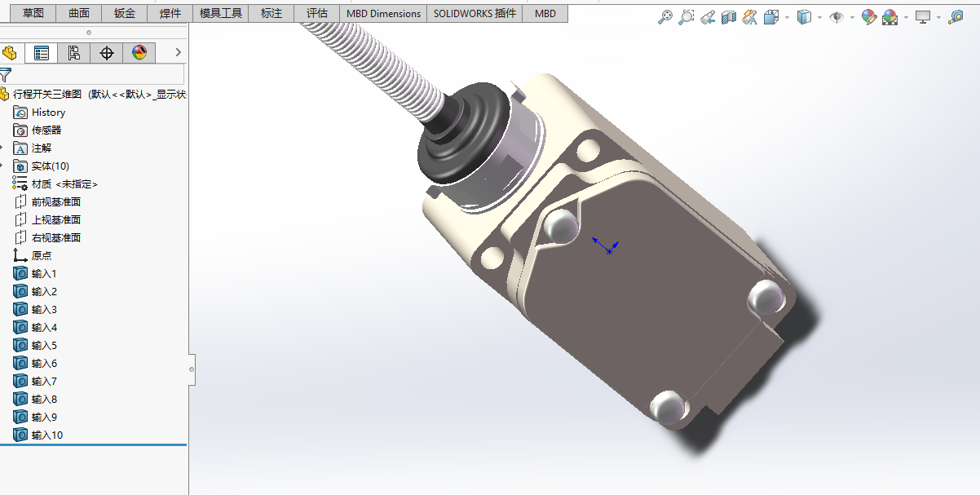This screenshot has height=495, width=980.
Task: Click the Apply Scene icon
Action: click(x=890, y=17)
